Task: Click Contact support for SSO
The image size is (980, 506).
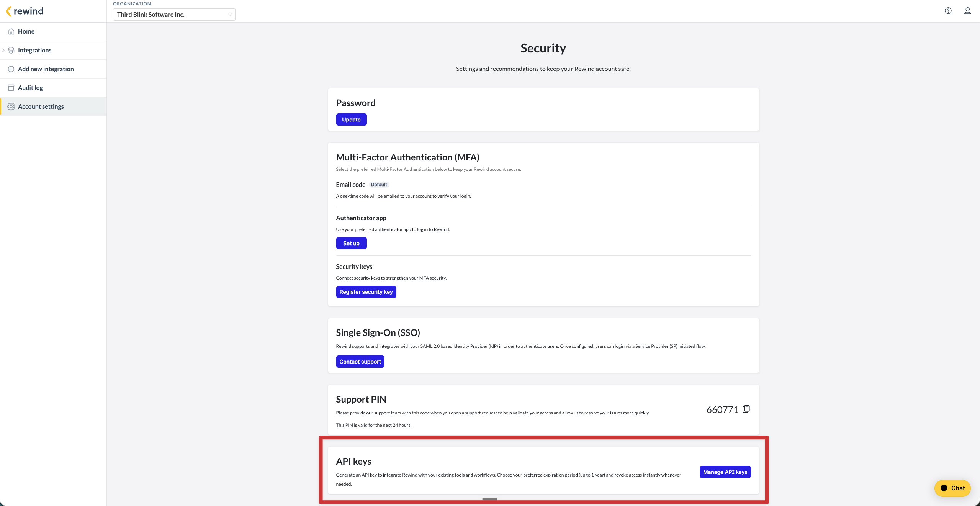Action: pyautogui.click(x=360, y=362)
